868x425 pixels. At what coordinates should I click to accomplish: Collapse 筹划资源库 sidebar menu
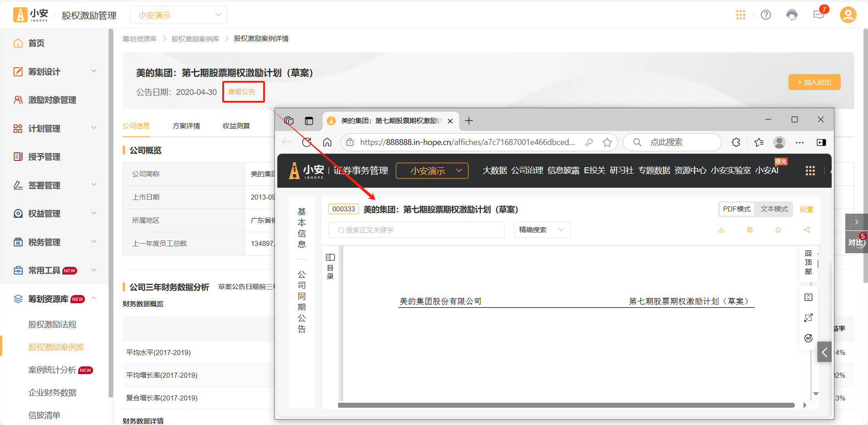click(55, 299)
